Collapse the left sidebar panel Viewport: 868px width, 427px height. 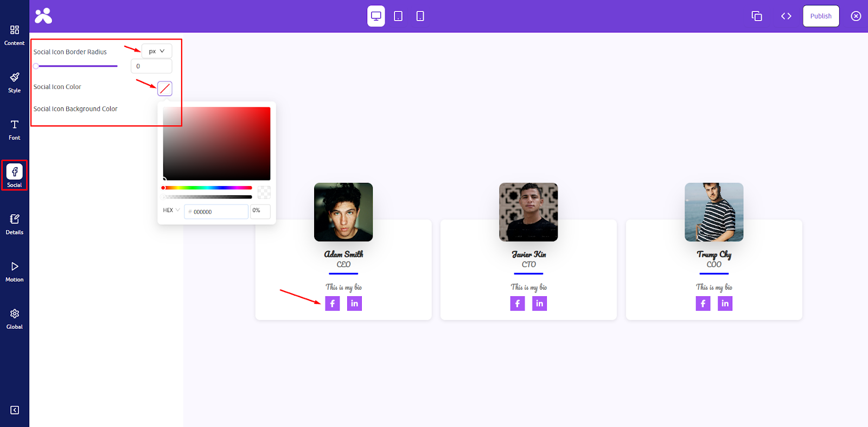pyautogui.click(x=15, y=410)
